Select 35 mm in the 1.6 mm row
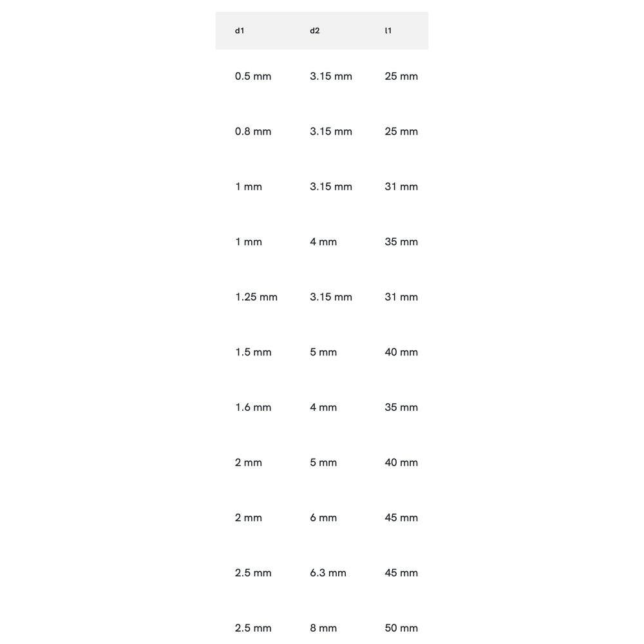Image resolution: width=644 pixels, height=644 pixels. pyautogui.click(x=401, y=408)
